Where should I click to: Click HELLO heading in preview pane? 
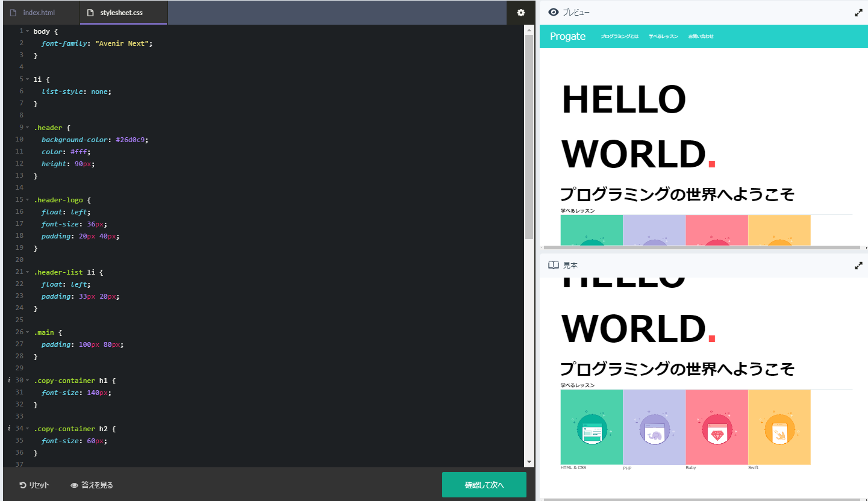click(x=623, y=99)
